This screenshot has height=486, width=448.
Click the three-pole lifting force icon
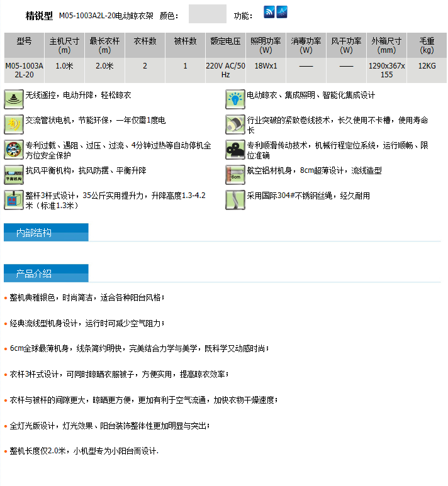[14, 199]
